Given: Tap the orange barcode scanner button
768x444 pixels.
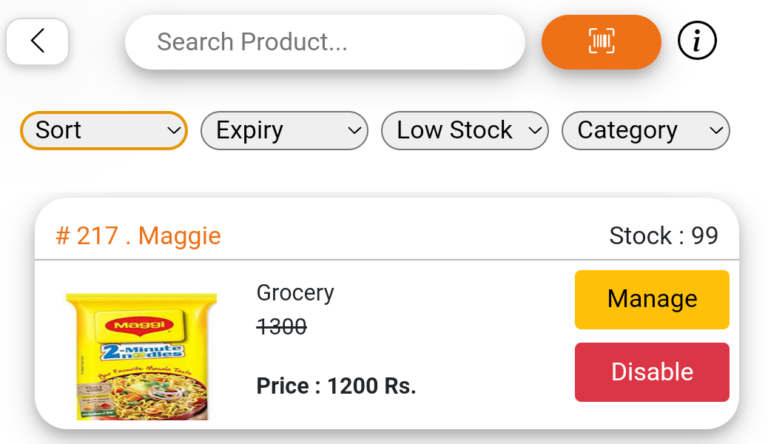Looking at the screenshot, I should tap(601, 42).
